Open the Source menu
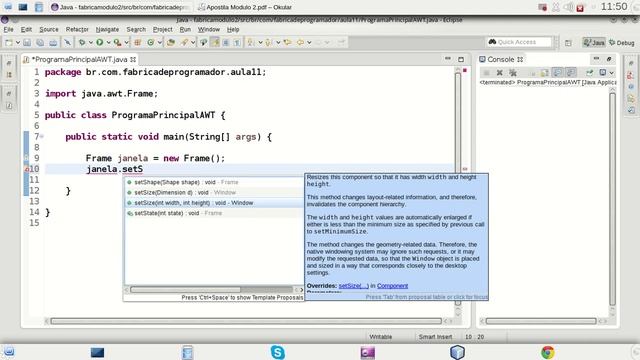 coord(49,29)
